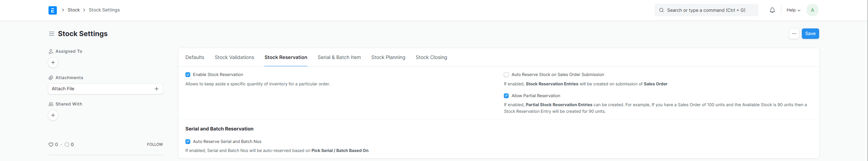
Task: Enable Auto Reserve Stock on Sales Order Submission
Action: 506,75
